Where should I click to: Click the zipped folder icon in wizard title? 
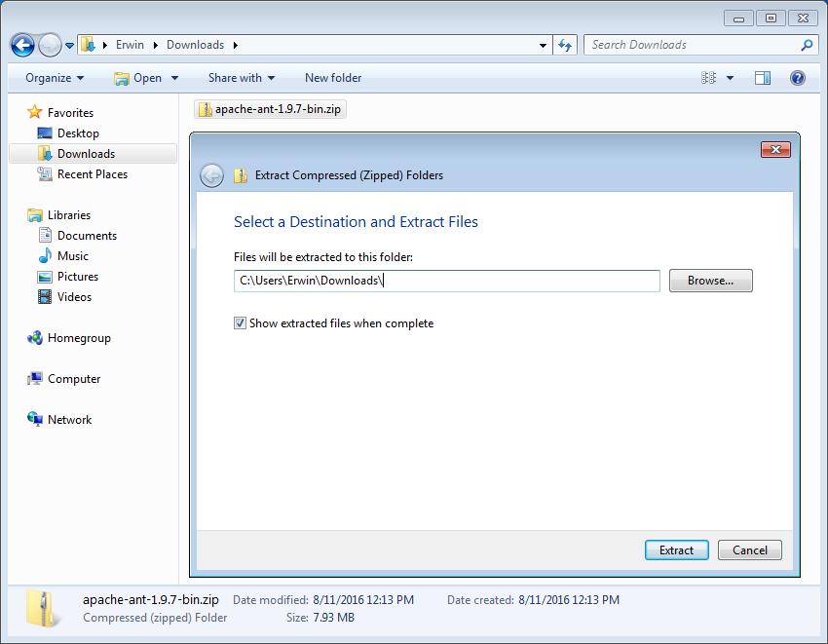pos(241,175)
